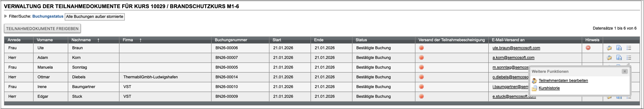Click red Versand status dot for Edgar Stuck
Viewport: 644px width, 109px height.
[421, 96]
